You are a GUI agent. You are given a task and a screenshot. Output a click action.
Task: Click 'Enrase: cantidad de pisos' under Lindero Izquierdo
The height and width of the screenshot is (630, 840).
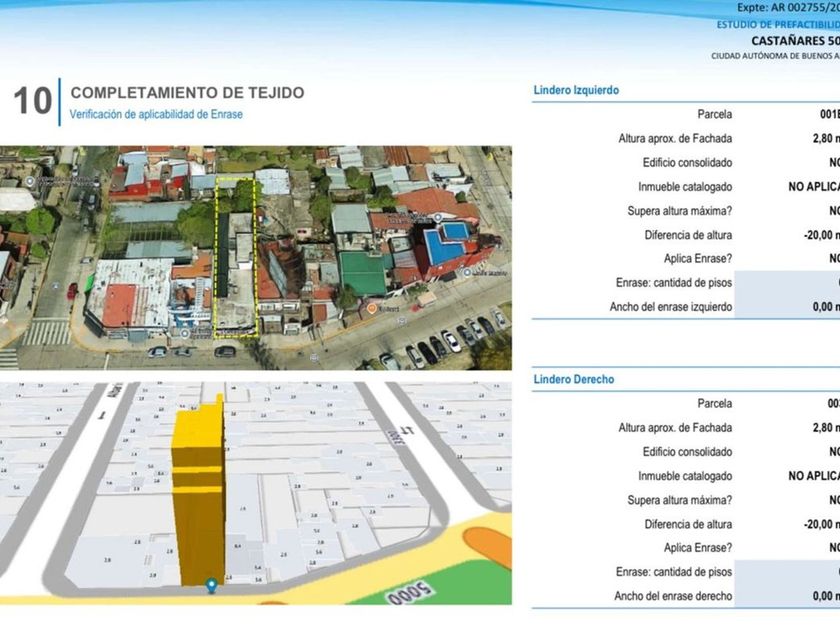[x=674, y=283]
